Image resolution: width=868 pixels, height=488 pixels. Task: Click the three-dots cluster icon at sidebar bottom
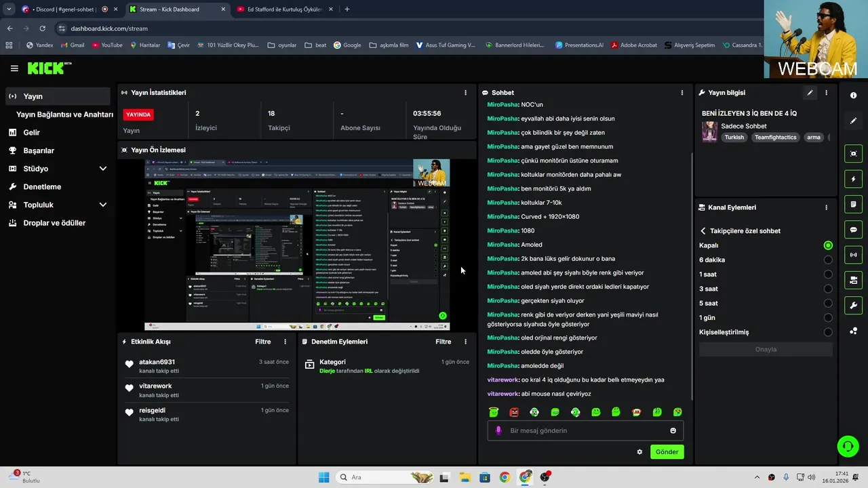[x=853, y=331]
